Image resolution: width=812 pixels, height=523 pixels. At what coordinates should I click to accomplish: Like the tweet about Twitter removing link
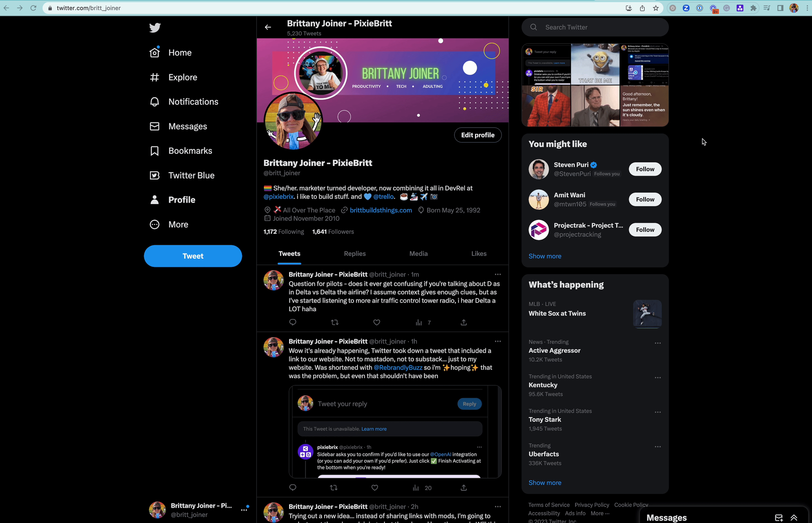(374, 488)
